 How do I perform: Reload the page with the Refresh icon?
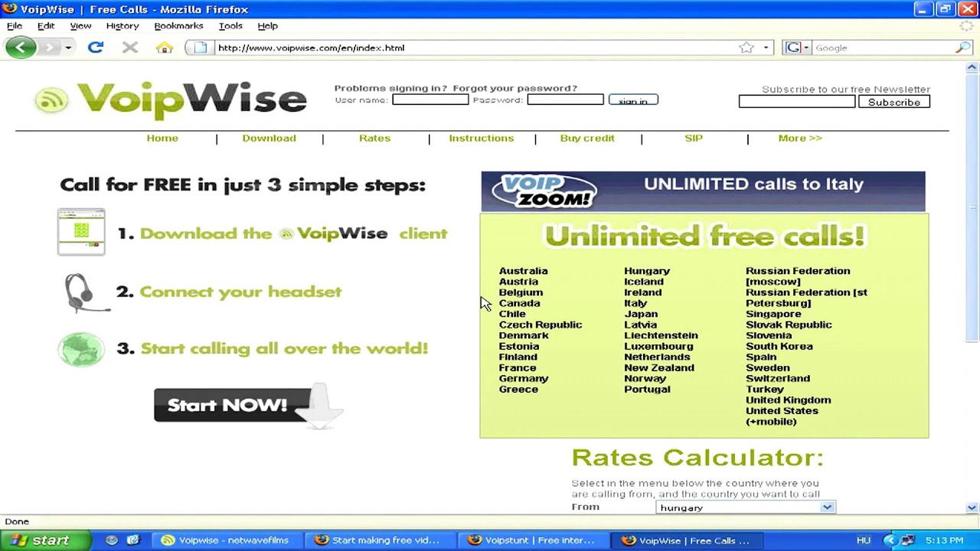click(95, 47)
